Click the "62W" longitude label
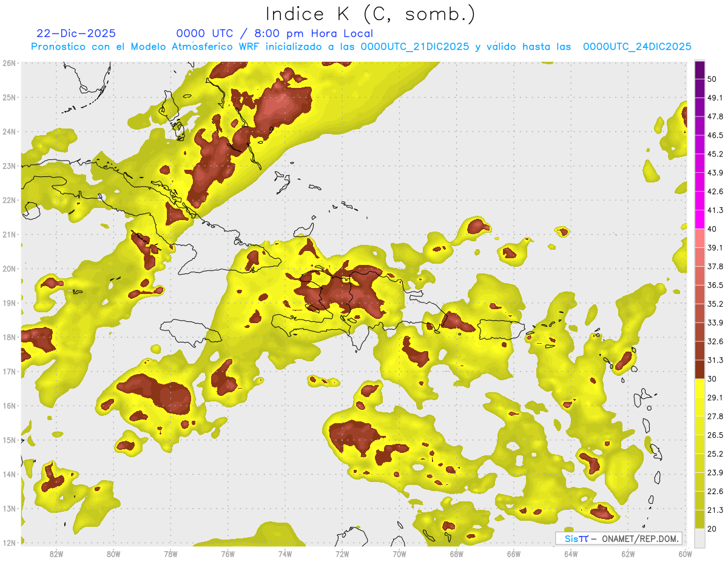This screenshot has height=562, width=728. pos(628,554)
